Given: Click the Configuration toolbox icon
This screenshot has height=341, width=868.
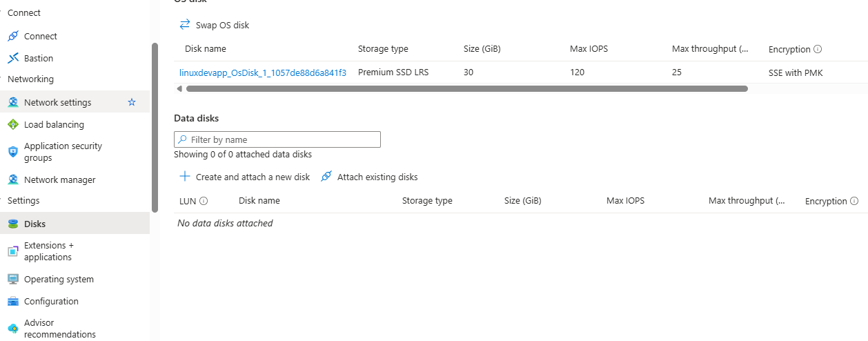Looking at the screenshot, I should click(12, 301).
